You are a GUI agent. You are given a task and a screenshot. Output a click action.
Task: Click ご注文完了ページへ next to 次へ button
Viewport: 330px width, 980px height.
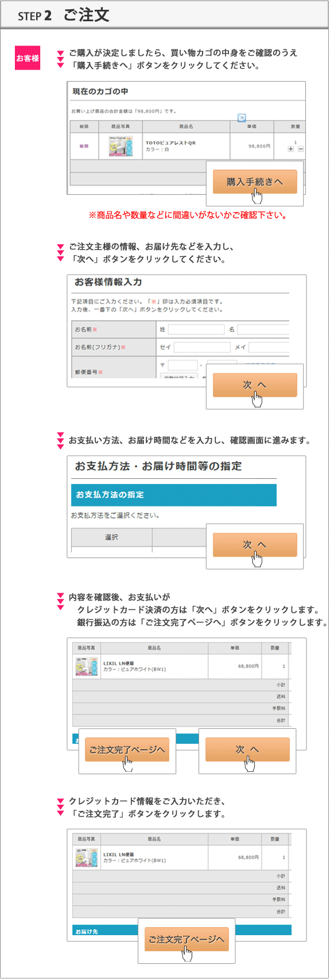[127, 750]
